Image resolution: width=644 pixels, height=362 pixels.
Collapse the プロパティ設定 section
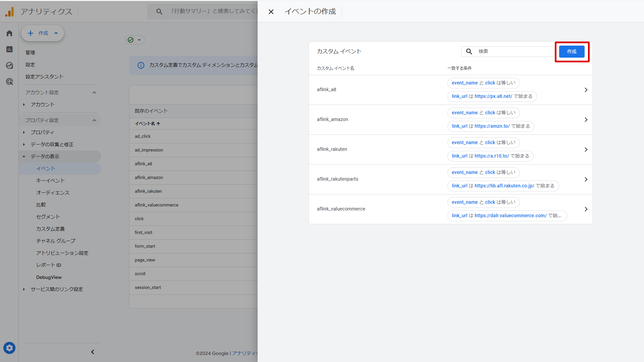tap(94, 120)
